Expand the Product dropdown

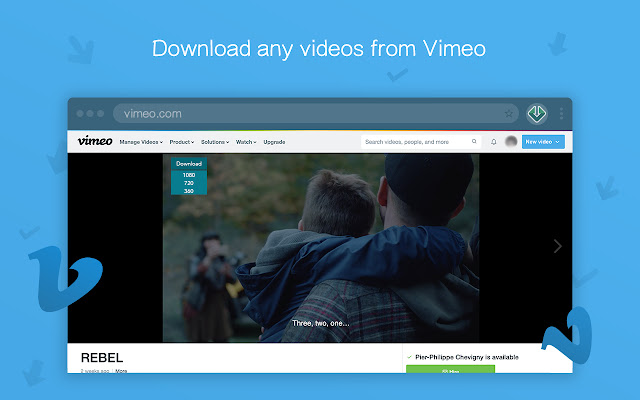click(x=182, y=142)
